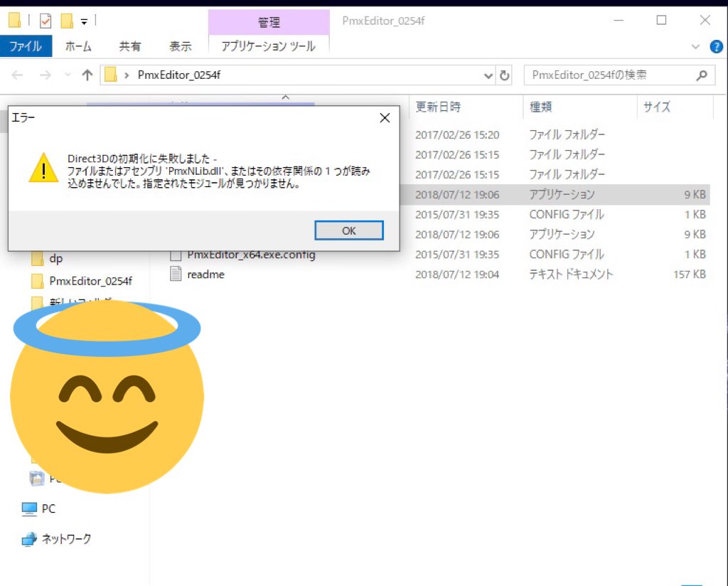728x586 pixels.
Task: Open the ファイル menu tab
Action: click(26, 46)
